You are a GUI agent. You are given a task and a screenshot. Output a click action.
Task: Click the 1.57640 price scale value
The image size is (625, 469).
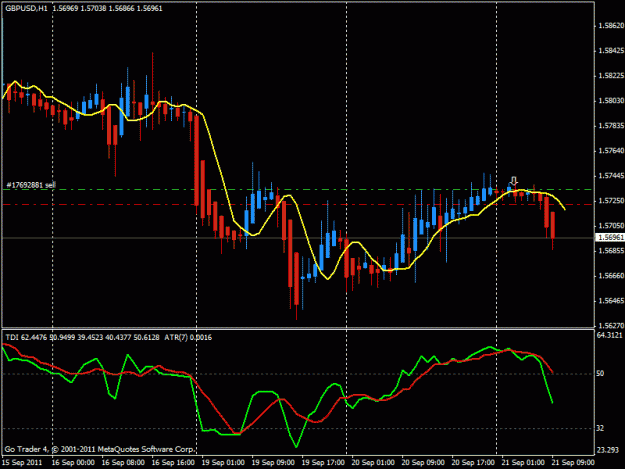[x=611, y=151]
